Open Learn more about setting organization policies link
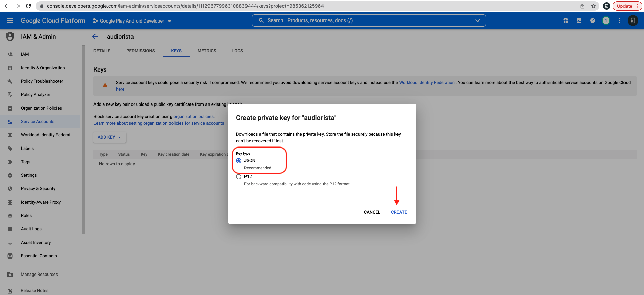644x295 pixels. (x=159, y=123)
